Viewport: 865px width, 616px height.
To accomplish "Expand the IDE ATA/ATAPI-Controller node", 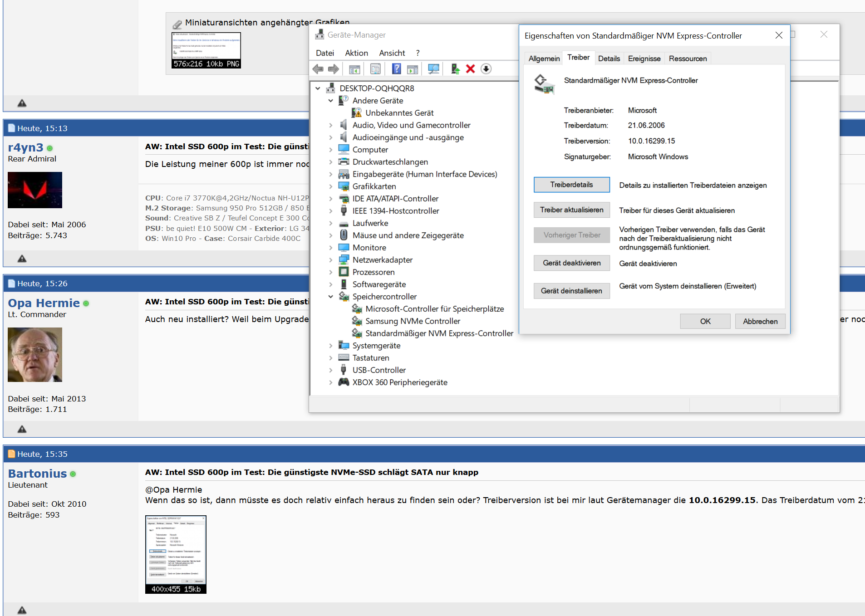I will point(331,198).
